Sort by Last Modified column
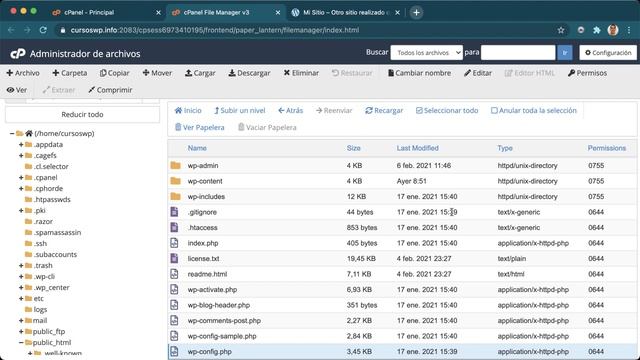Screen dimensions: 640x360 click(418, 148)
